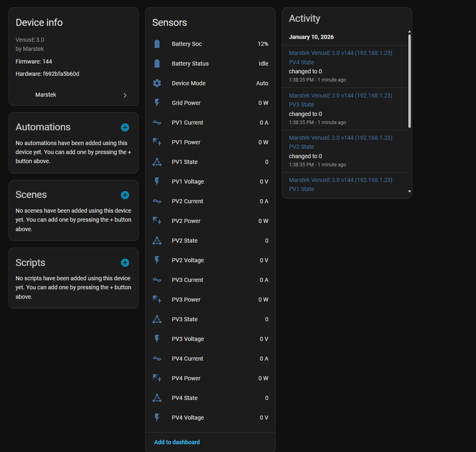Click the PV2 Voltage lightning icon
This screenshot has height=452, width=476.
click(157, 260)
